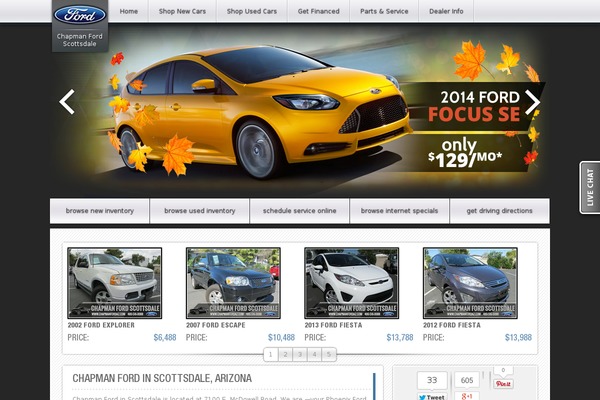
Task: Click the Chapman Ford Scottsdale logo text
Action: [80, 40]
